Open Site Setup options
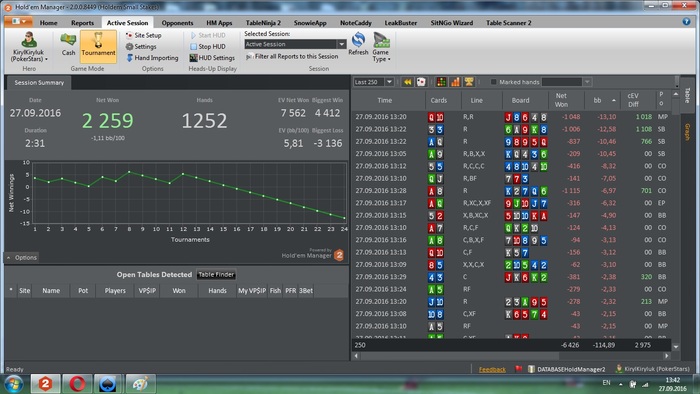This screenshot has width=700, height=394. coord(143,35)
